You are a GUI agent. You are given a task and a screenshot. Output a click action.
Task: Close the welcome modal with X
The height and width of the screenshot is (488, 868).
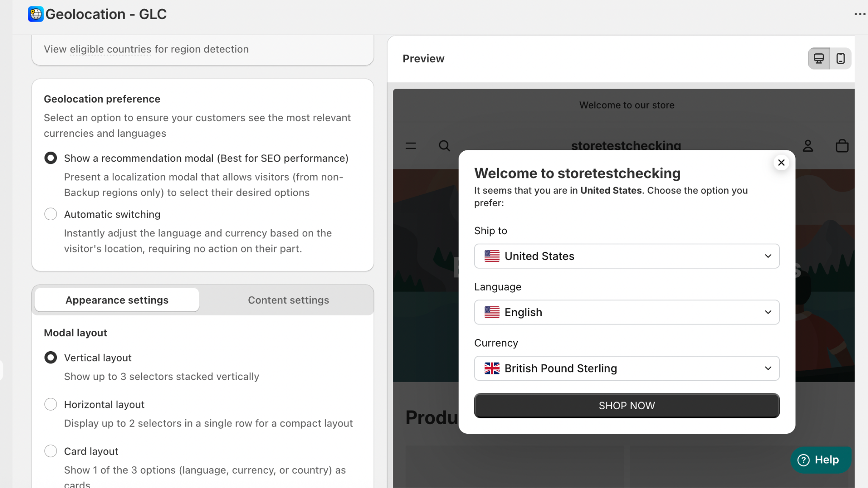pyautogui.click(x=781, y=163)
